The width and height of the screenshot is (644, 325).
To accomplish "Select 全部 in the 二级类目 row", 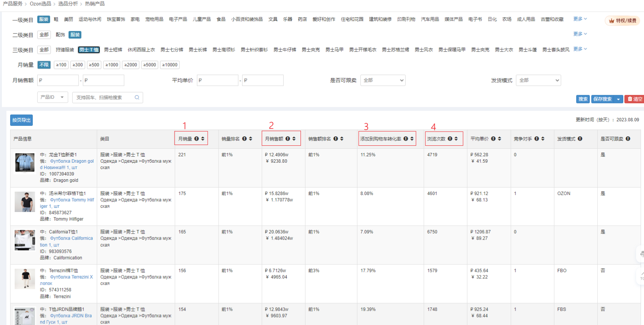I will (44, 35).
